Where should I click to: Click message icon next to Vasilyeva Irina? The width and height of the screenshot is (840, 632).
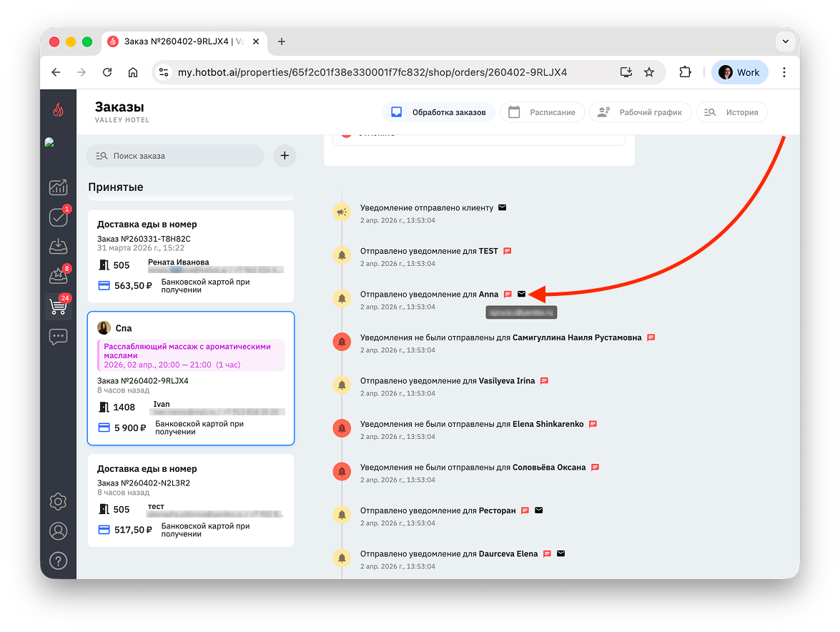click(544, 381)
